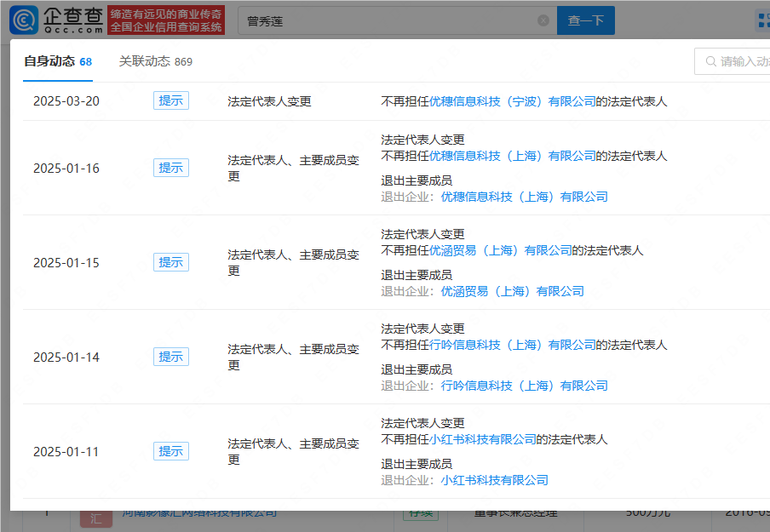Click the 提示 tag for 2025-01-16
The height and width of the screenshot is (532, 770).
point(171,168)
